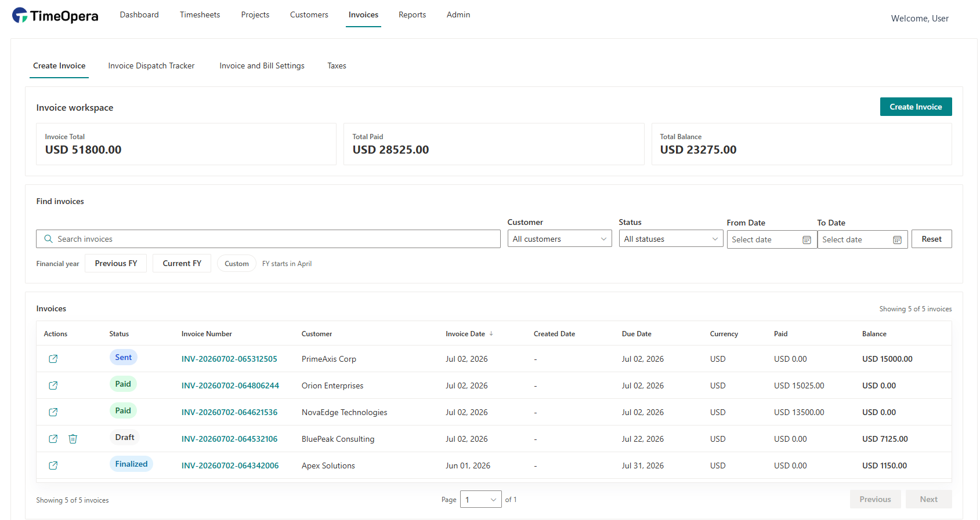Expand the Status filter dropdown
The height and width of the screenshot is (520, 980).
671,239
